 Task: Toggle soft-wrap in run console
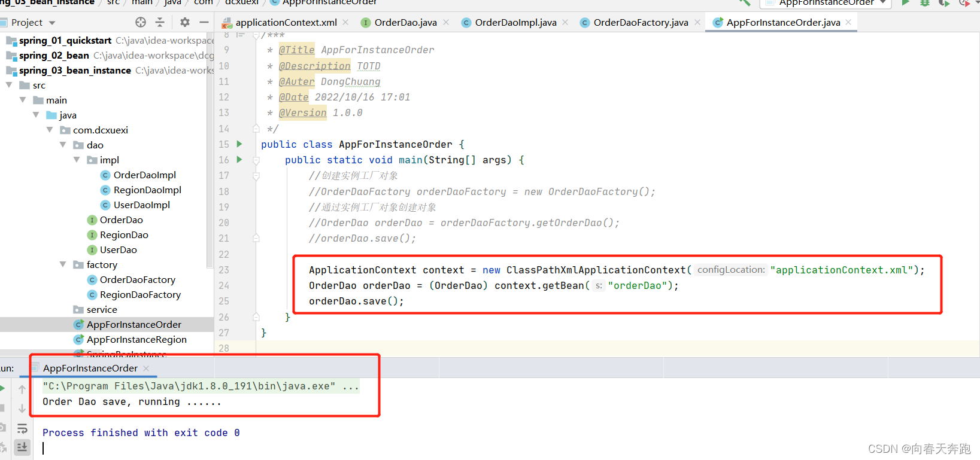click(22, 428)
